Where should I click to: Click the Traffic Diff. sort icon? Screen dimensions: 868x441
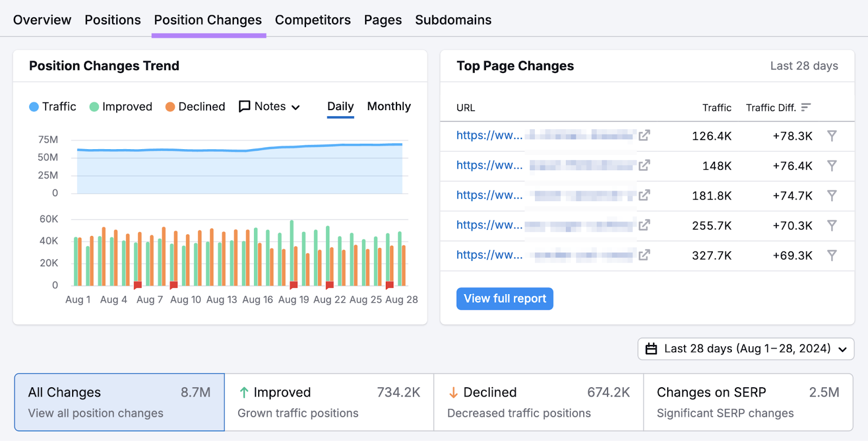click(806, 107)
